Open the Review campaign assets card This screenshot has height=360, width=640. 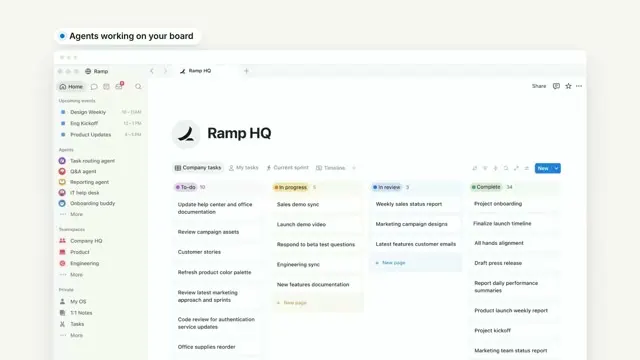click(x=208, y=232)
